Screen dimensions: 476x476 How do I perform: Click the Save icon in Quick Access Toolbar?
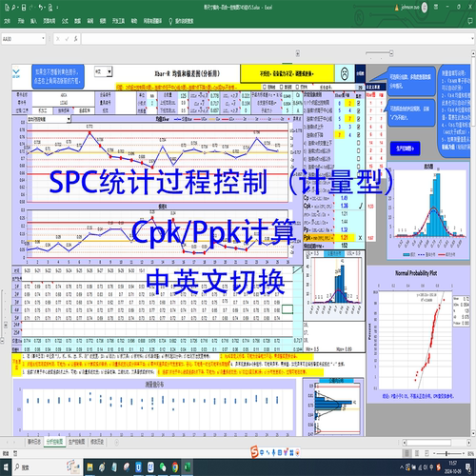click(24, 8)
